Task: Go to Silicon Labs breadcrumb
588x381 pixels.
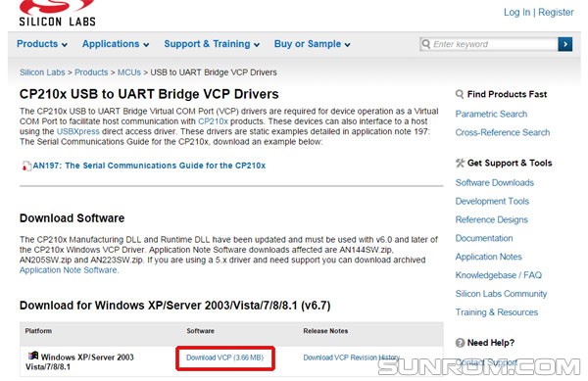Action: [42, 72]
